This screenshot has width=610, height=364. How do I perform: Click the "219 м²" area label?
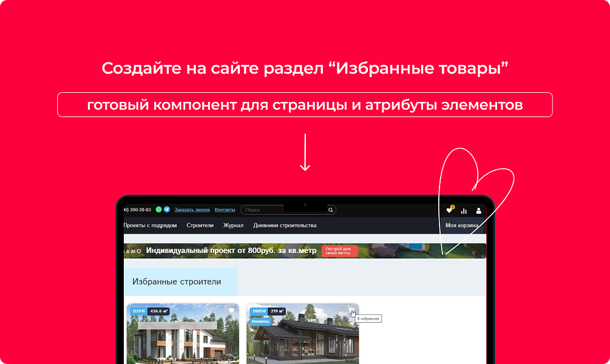tap(277, 311)
